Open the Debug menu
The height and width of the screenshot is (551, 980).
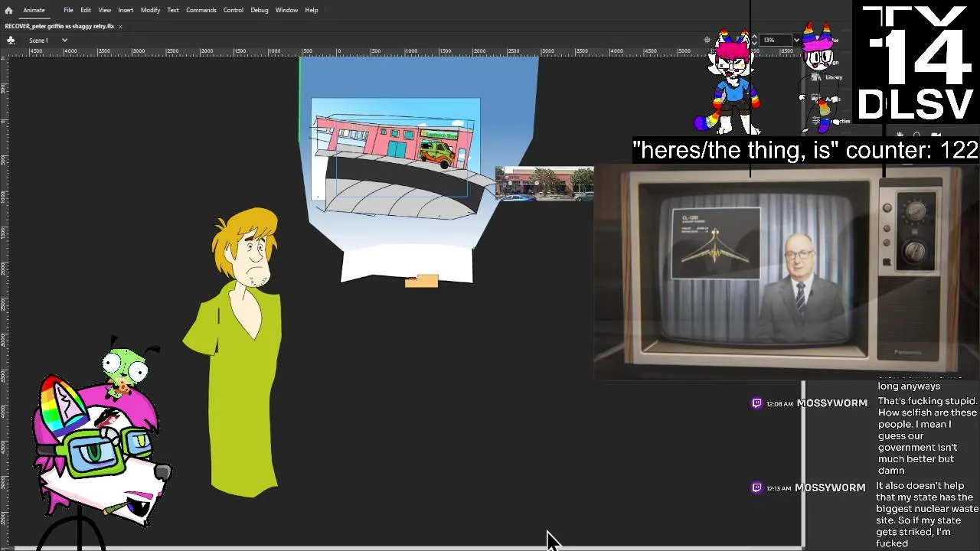(x=260, y=10)
